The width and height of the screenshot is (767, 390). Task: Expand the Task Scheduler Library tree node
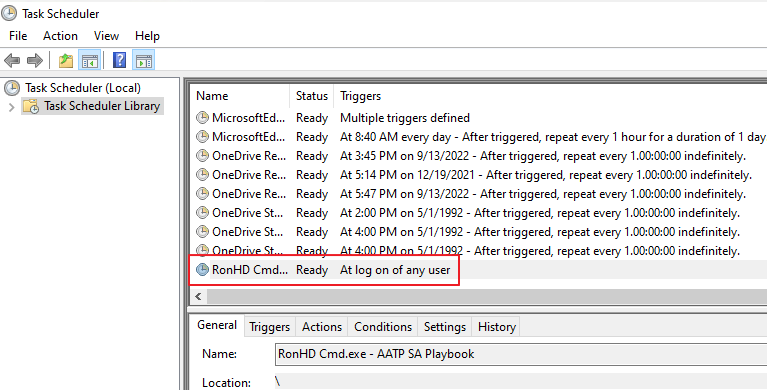point(12,107)
